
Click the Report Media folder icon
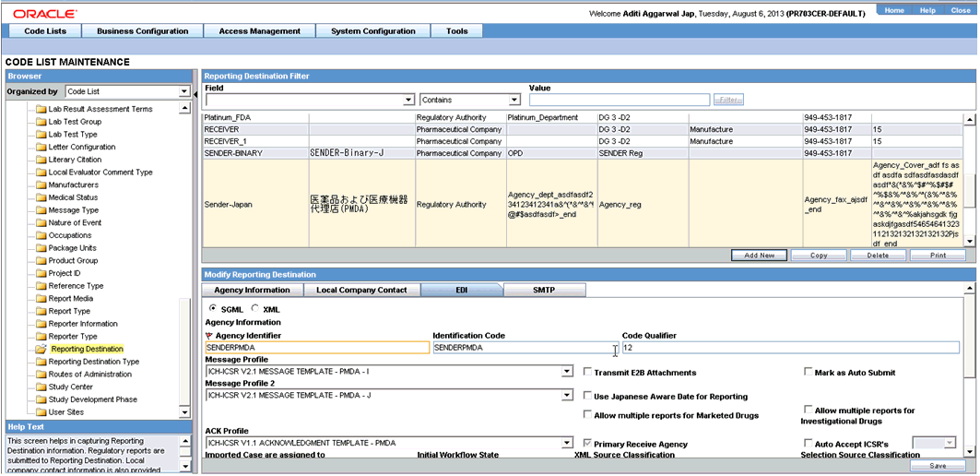[x=41, y=299]
